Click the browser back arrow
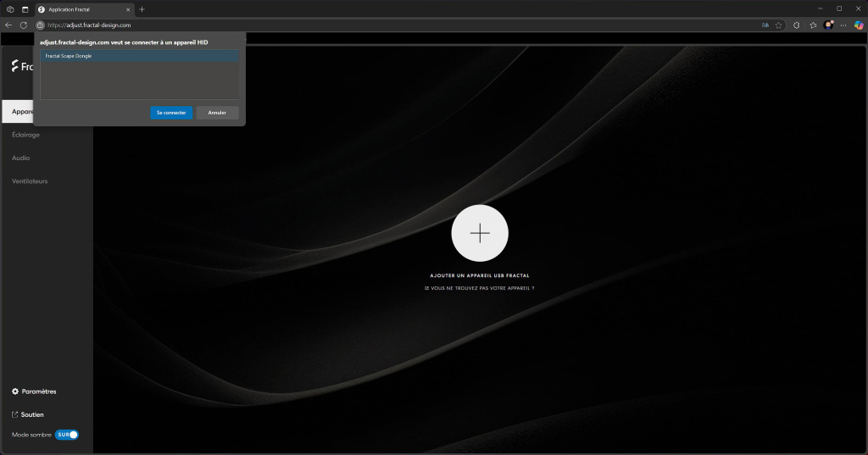 click(x=8, y=25)
